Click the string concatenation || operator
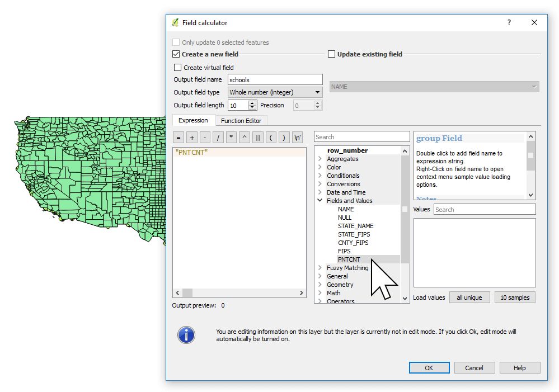Viewport: 559px width, 392px height. click(x=257, y=137)
